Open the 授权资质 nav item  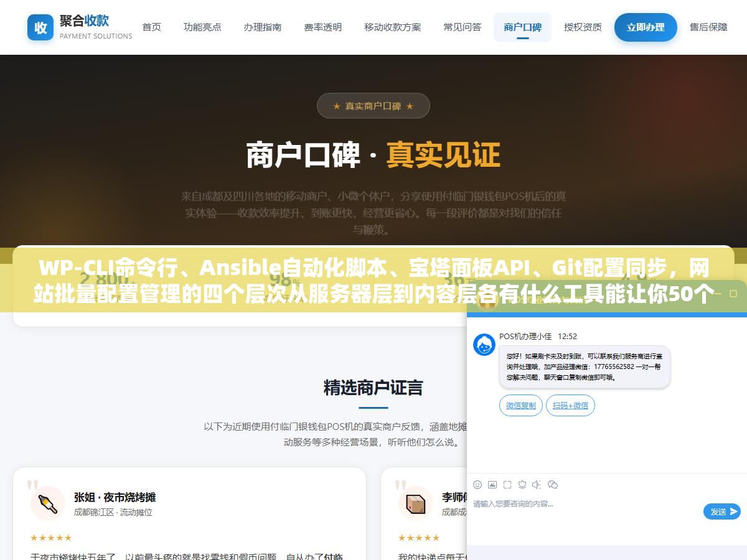[x=583, y=27]
